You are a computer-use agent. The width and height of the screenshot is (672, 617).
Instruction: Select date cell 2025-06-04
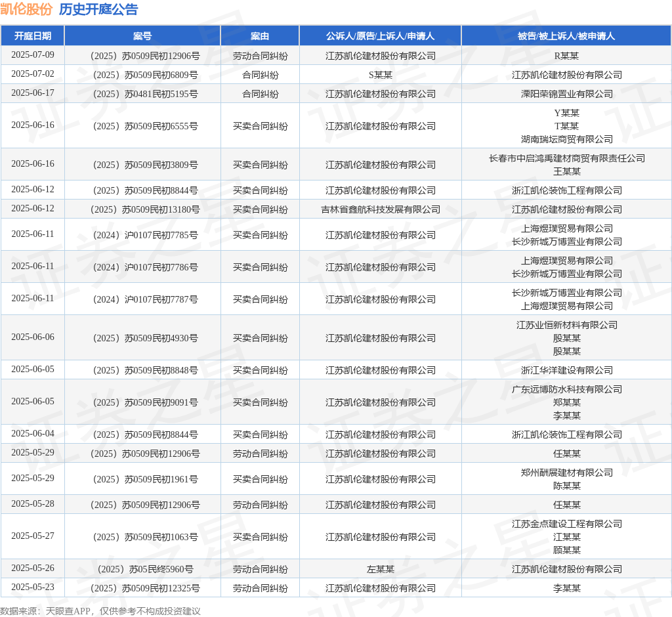[33, 433]
